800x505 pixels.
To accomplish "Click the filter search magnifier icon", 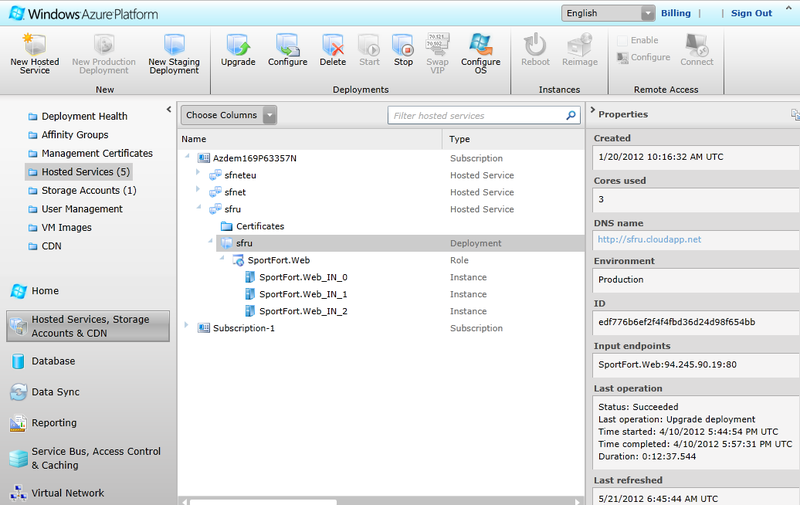I will pyautogui.click(x=571, y=116).
